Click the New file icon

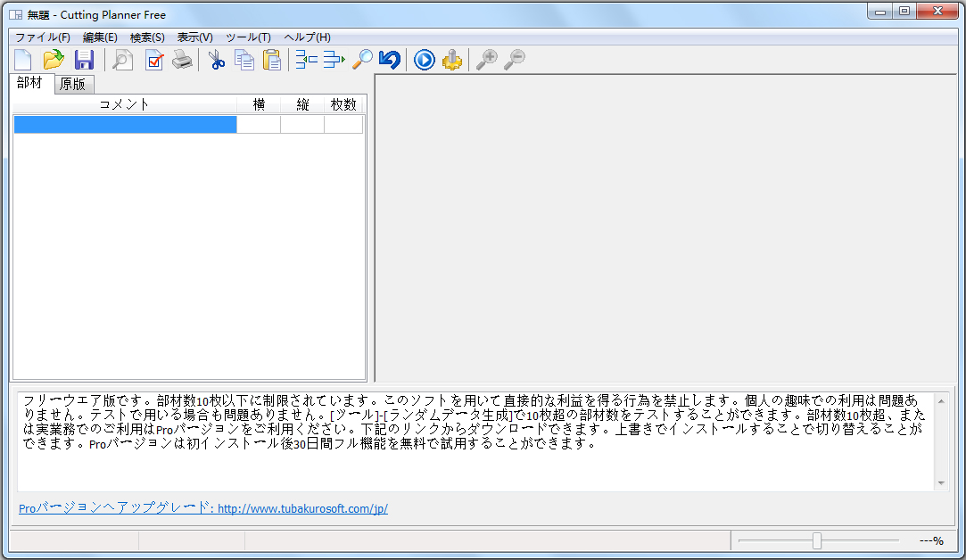[23, 60]
